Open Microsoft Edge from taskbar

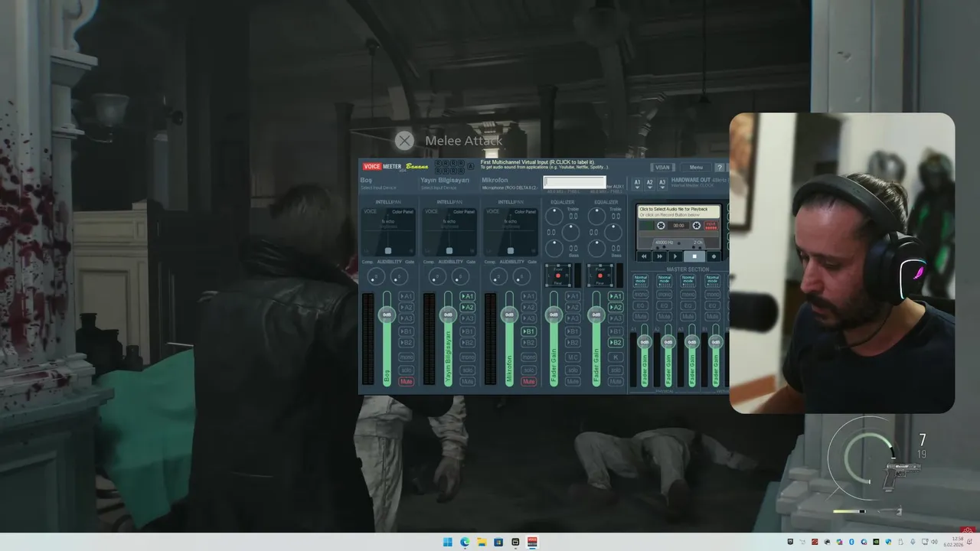pos(464,542)
